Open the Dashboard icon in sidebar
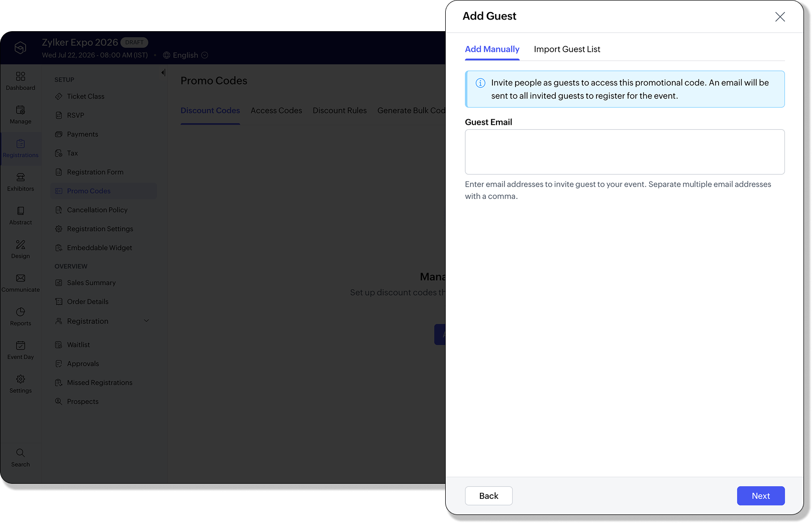This screenshot has height=523, width=812. coord(21,76)
